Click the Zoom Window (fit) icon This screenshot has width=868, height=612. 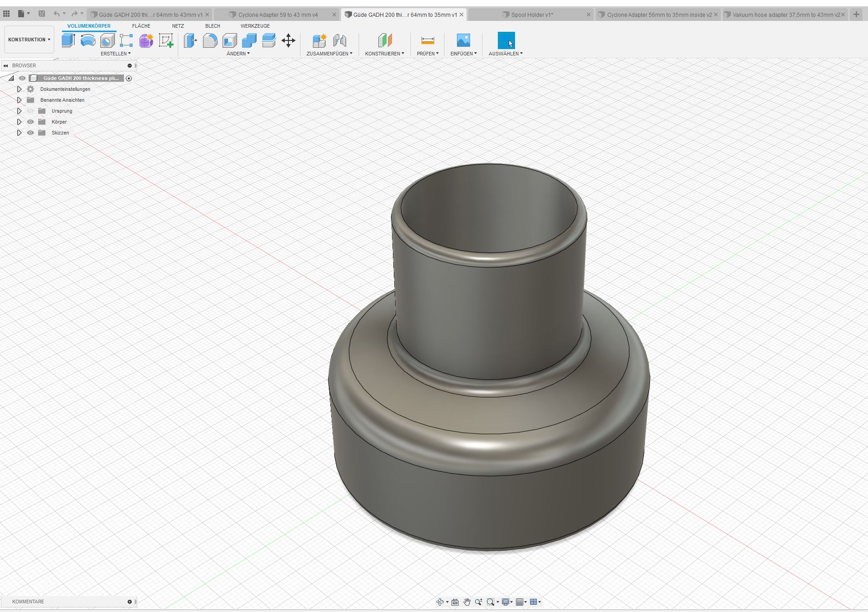pyautogui.click(x=490, y=602)
